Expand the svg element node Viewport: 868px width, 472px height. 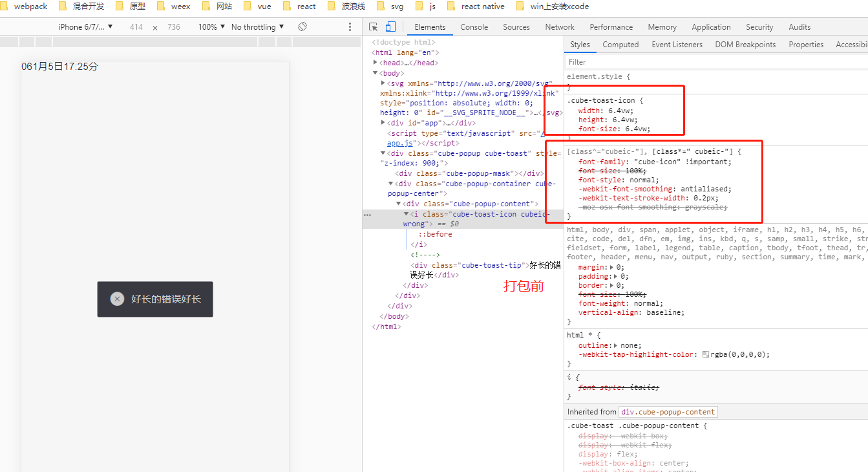pos(383,83)
